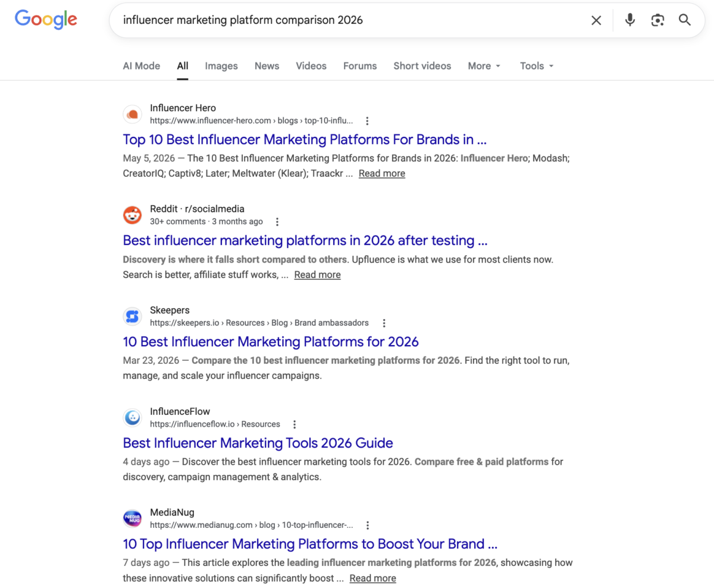714x588 pixels.
Task: Click the 'InfluenceFlow' site name
Action: 180,411
